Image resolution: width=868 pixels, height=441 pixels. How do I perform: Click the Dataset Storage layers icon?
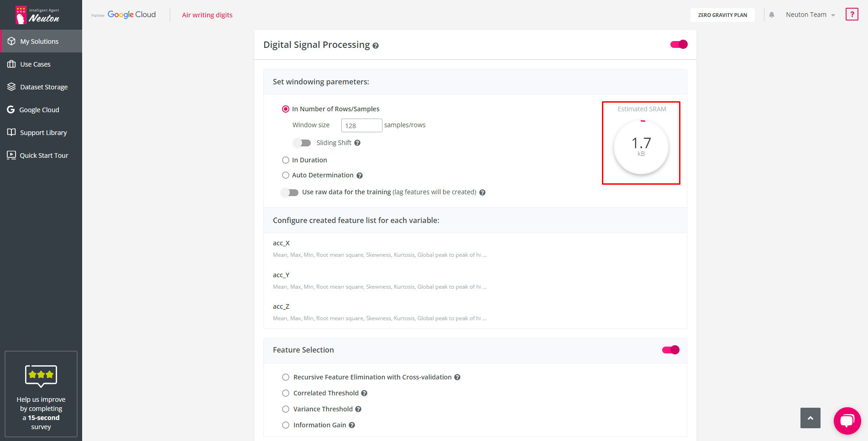11,87
